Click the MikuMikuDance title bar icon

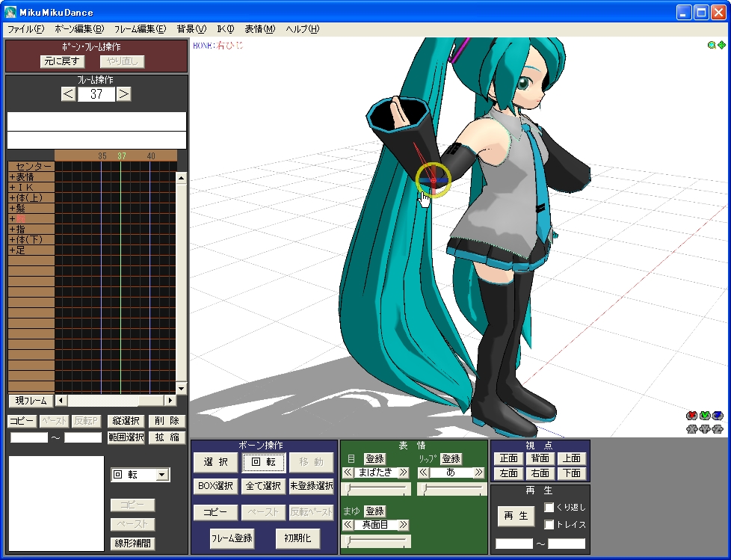click(x=10, y=12)
